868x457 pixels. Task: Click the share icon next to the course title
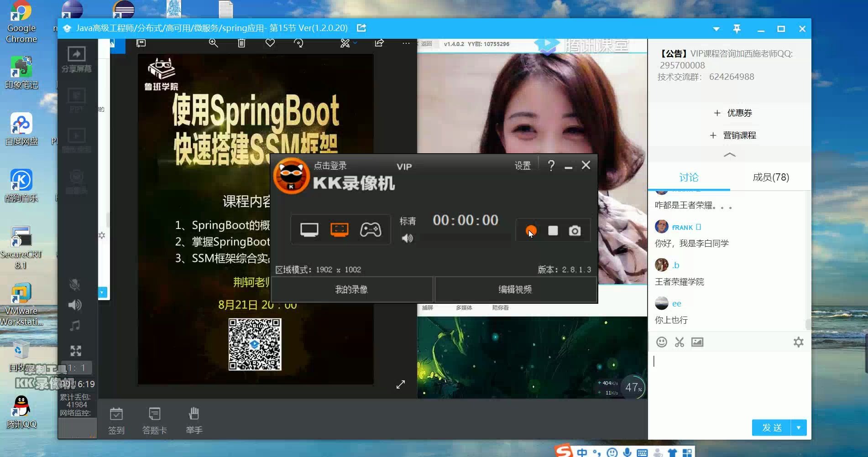361,28
